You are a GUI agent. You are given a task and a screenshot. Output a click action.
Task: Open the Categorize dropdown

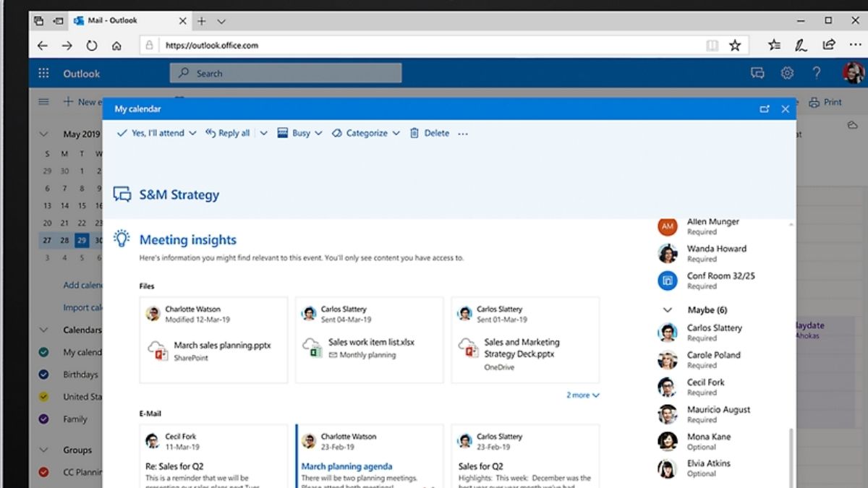coord(366,133)
